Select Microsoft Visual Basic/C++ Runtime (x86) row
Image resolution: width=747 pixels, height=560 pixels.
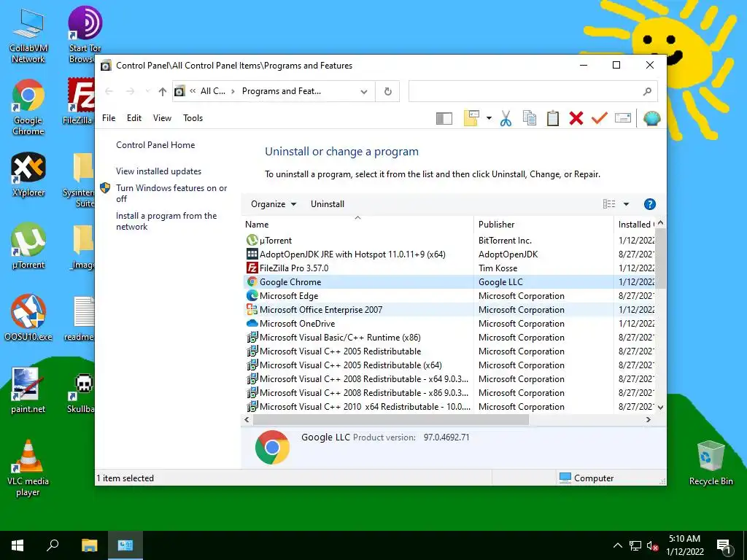(x=449, y=337)
